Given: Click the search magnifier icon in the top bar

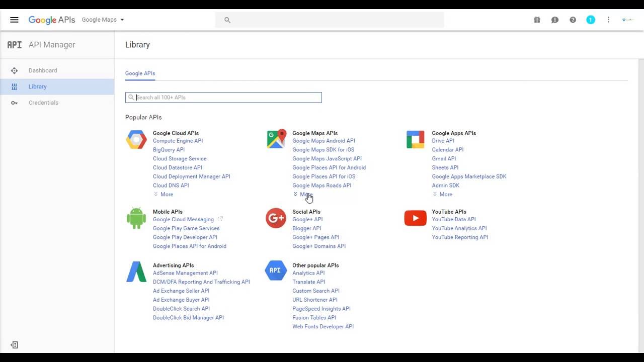Looking at the screenshot, I should [227, 20].
